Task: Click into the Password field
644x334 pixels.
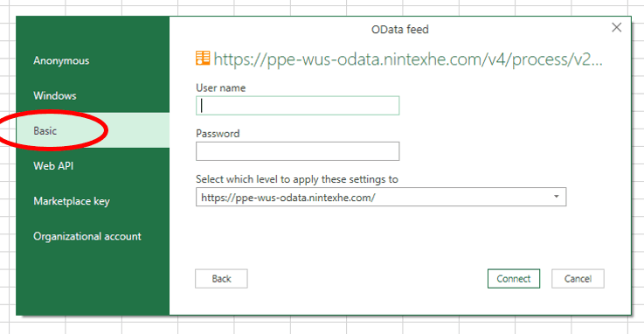Action: point(297,151)
